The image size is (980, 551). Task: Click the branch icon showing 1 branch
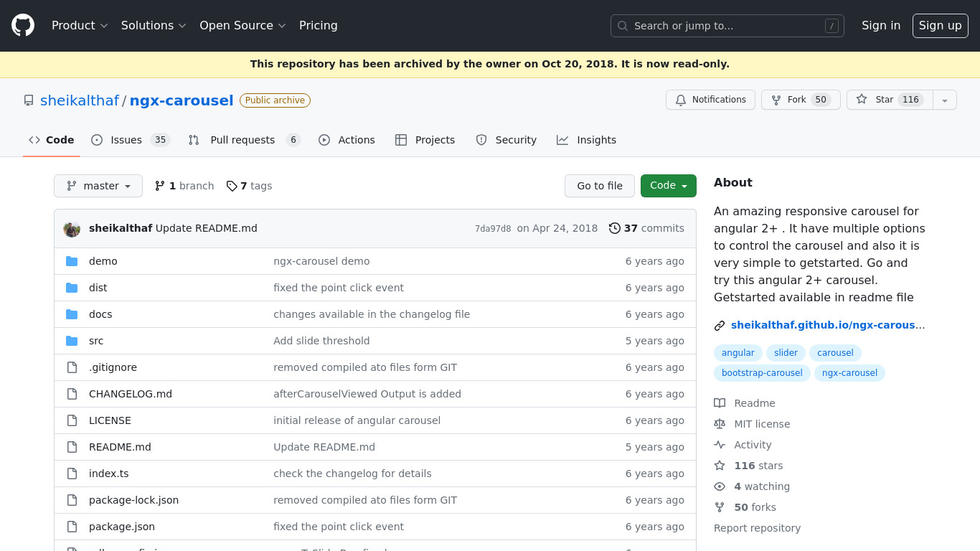click(x=160, y=187)
